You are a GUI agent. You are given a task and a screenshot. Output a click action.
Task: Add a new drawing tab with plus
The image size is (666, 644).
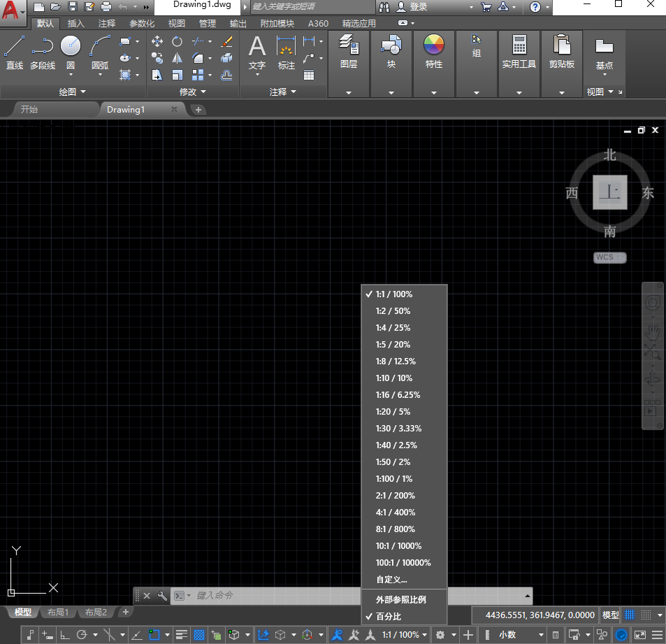pyautogui.click(x=198, y=110)
